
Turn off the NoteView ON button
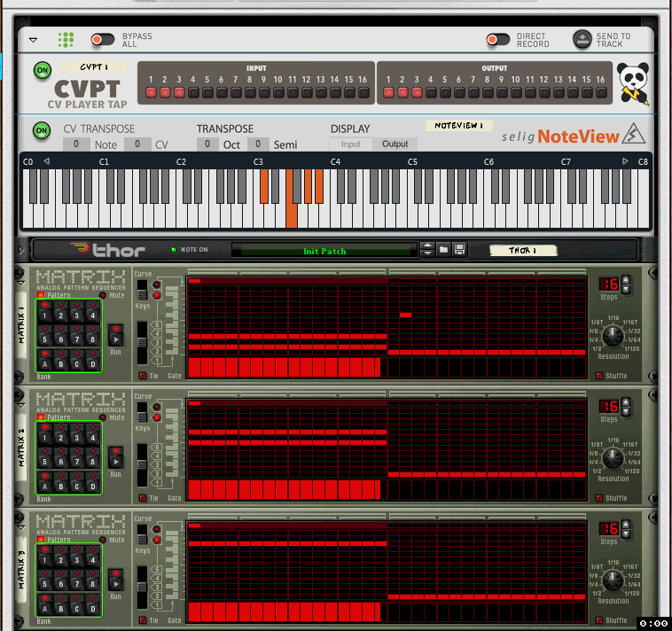click(x=42, y=130)
